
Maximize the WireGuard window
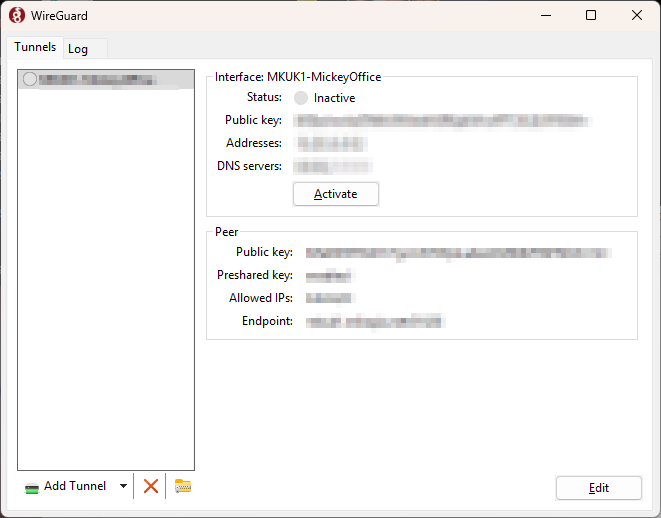[591, 16]
